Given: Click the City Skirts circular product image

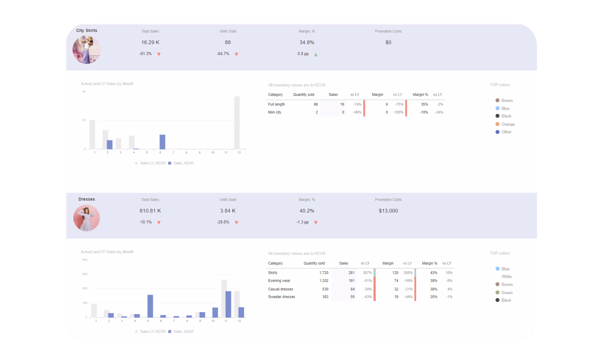Looking at the screenshot, I should click(x=86, y=50).
